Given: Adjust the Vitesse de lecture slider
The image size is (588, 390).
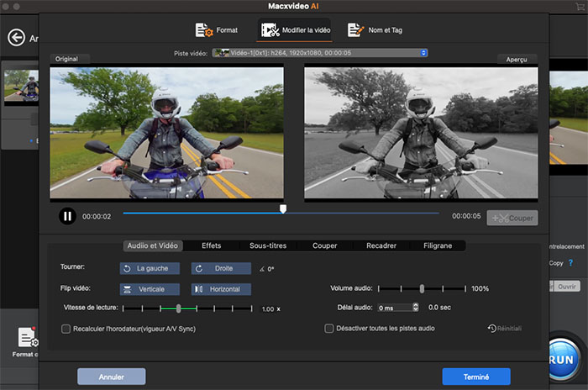Looking at the screenshot, I should tap(178, 308).
